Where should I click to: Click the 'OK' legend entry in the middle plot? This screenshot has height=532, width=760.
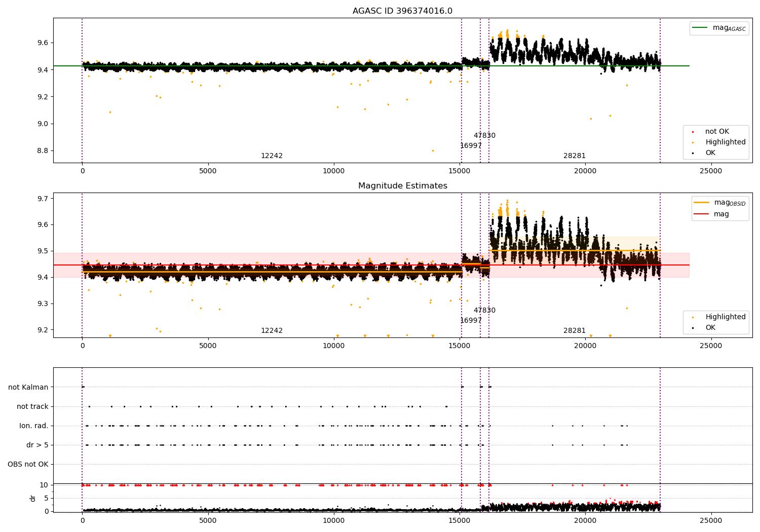coord(705,328)
